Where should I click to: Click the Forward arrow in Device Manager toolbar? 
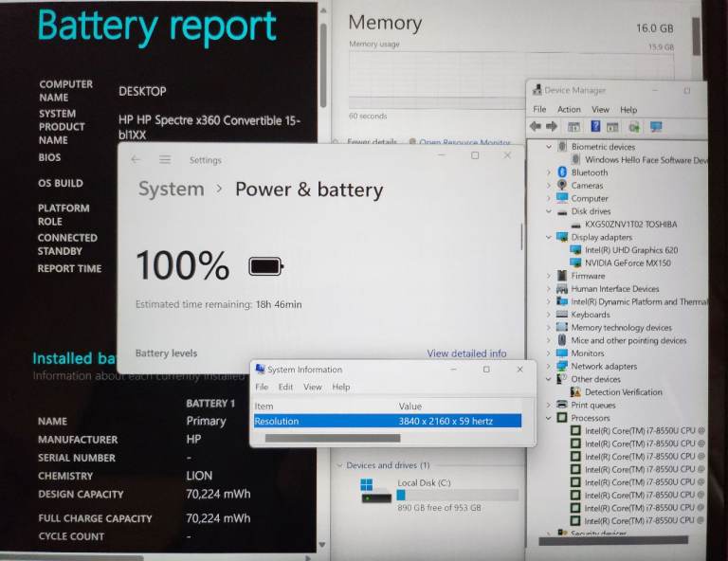click(x=552, y=126)
